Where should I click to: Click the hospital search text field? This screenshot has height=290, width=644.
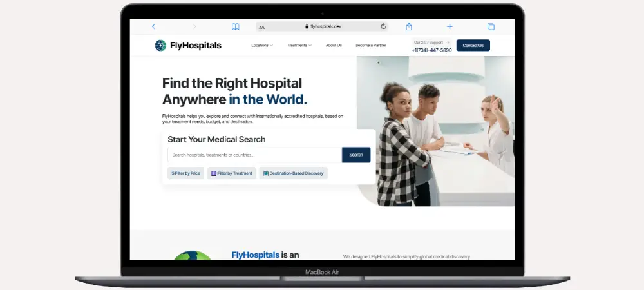click(x=254, y=155)
